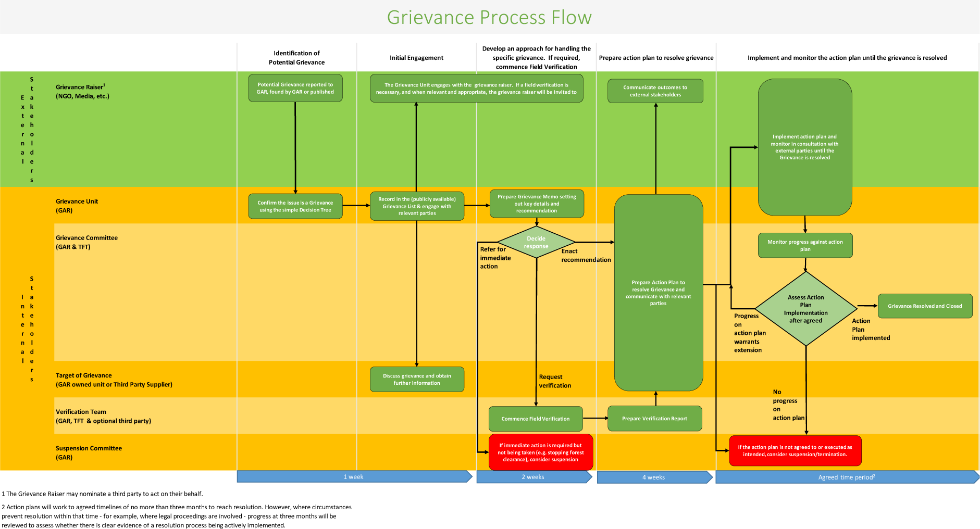Select the 'Decide response' diamond
Viewport: 980px width, 529px height.
coord(536,242)
